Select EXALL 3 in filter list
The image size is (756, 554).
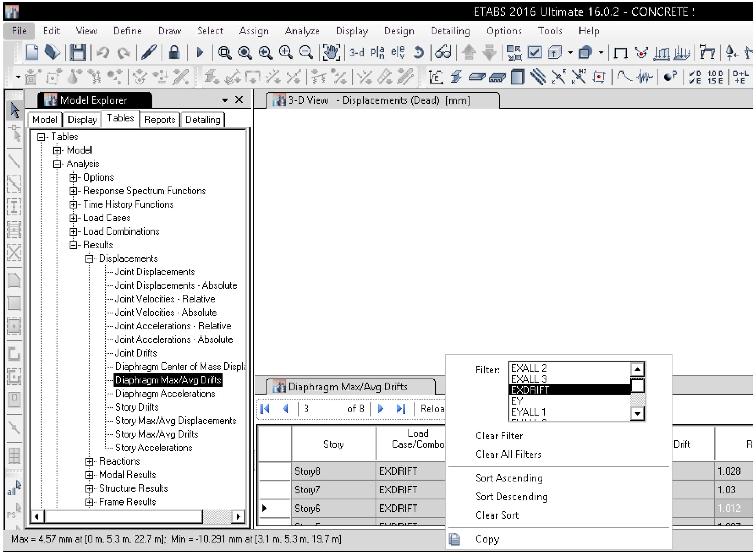click(x=569, y=379)
